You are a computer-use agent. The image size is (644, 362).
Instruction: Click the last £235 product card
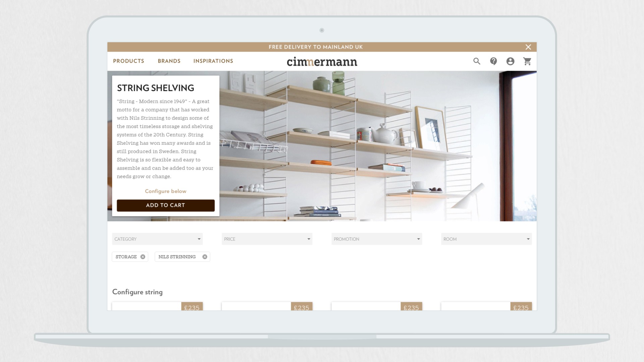486,306
